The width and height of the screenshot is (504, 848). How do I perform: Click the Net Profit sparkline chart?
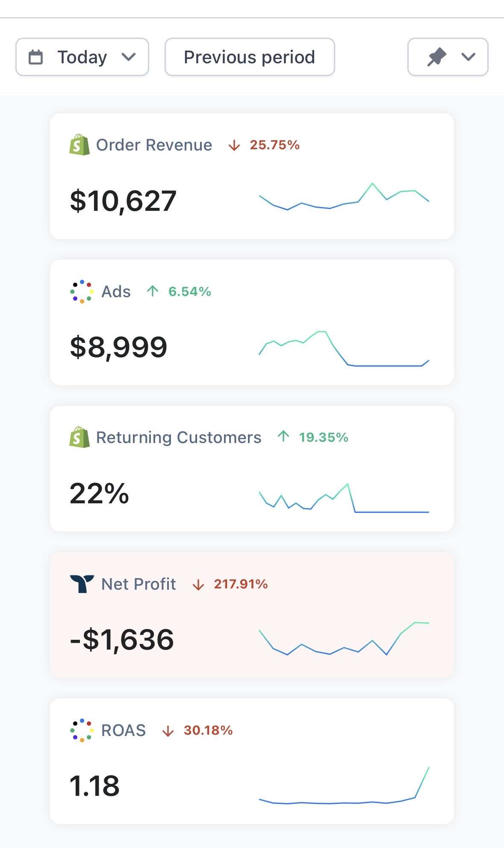point(344,638)
